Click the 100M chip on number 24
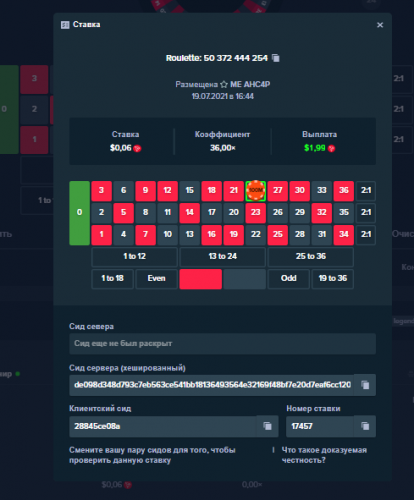 pos(256,190)
